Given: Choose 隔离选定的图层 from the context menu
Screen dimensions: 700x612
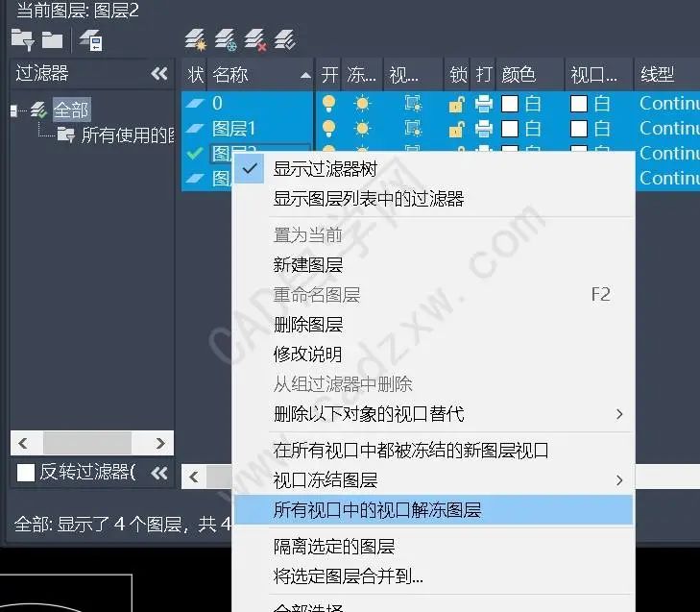Looking at the screenshot, I should point(433,547).
